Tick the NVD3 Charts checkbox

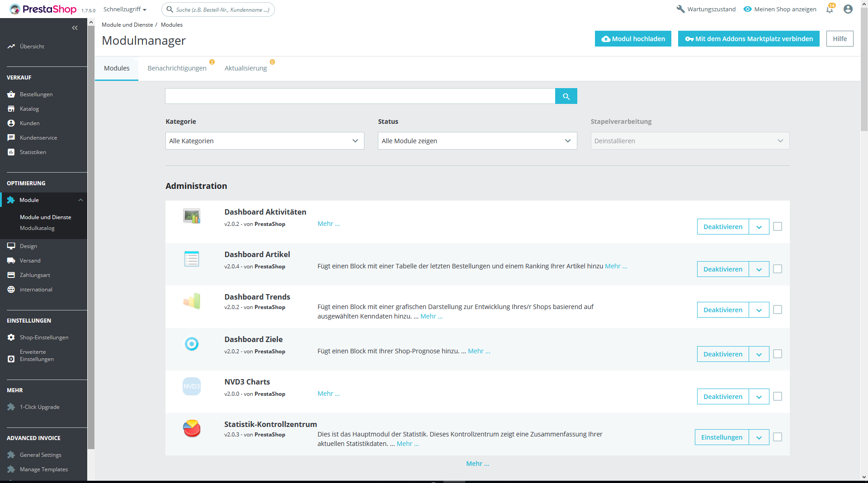point(778,396)
